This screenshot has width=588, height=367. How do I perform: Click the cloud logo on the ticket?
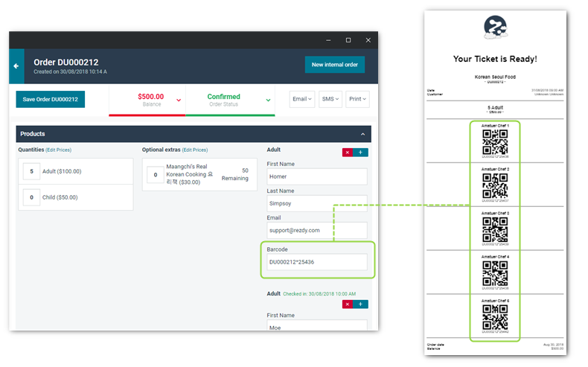496,28
